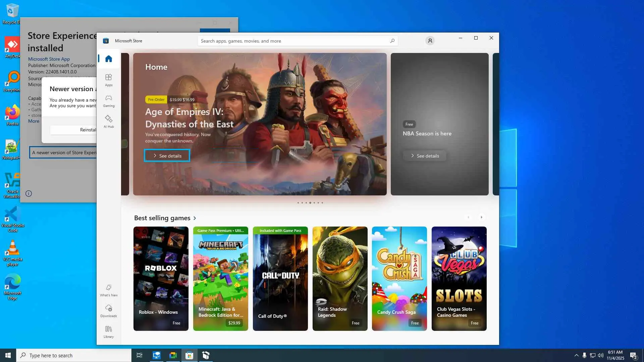
Task: Open the Apps section in sidebar
Action: click(108, 80)
